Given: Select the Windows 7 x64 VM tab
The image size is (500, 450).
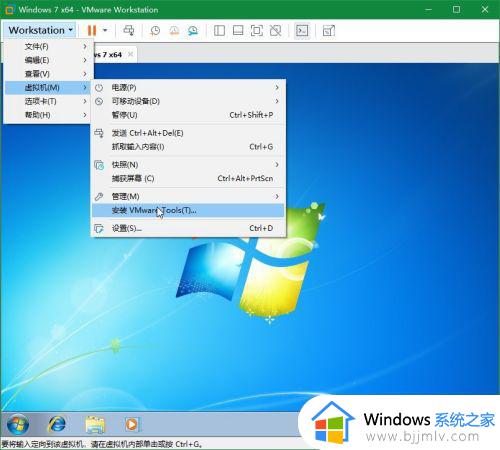Looking at the screenshot, I should coord(115,54).
